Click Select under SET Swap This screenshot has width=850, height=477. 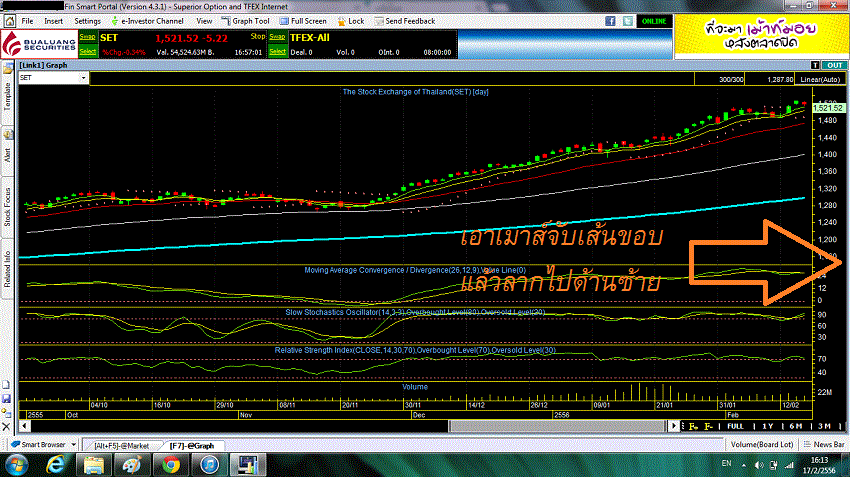click(x=87, y=51)
